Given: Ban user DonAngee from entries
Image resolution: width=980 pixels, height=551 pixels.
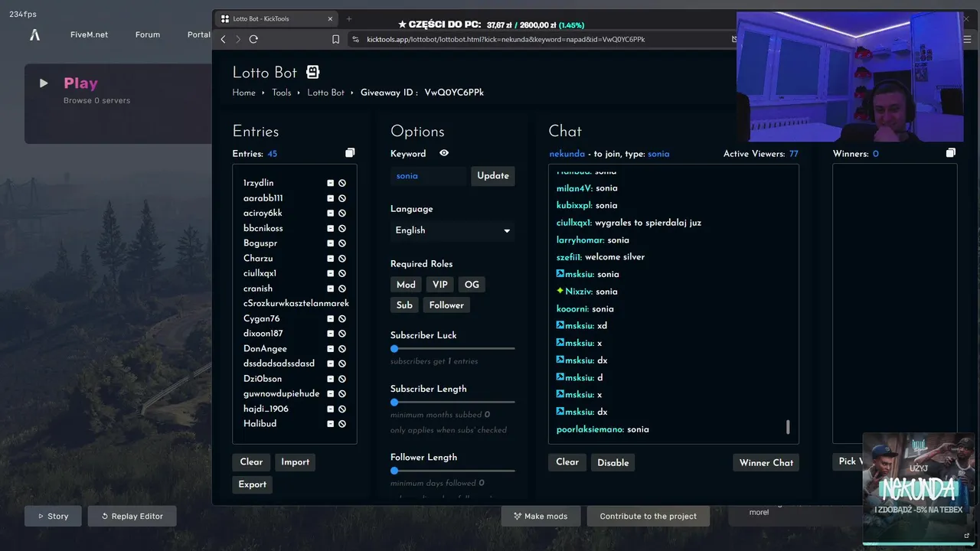Looking at the screenshot, I should click(342, 348).
